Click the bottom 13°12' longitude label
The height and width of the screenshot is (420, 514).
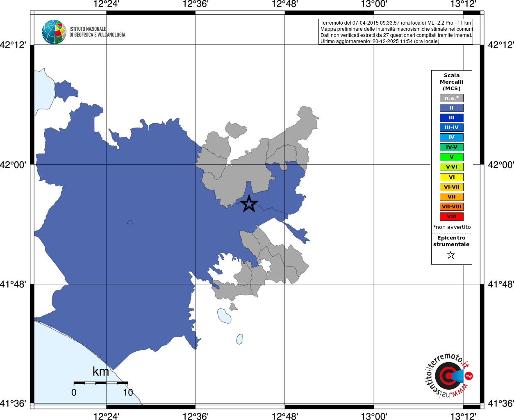463,416
